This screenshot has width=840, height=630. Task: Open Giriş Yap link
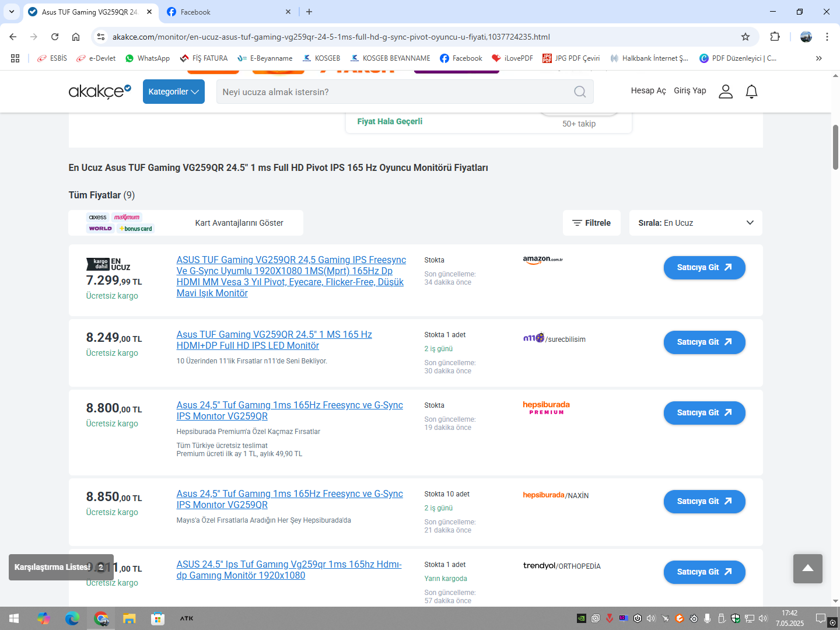click(690, 90)
